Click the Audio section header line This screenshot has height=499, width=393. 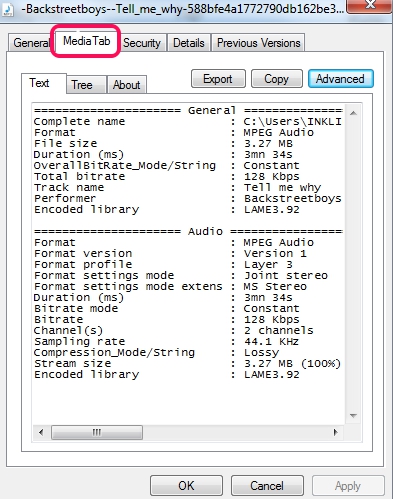[x=188, y=231]
